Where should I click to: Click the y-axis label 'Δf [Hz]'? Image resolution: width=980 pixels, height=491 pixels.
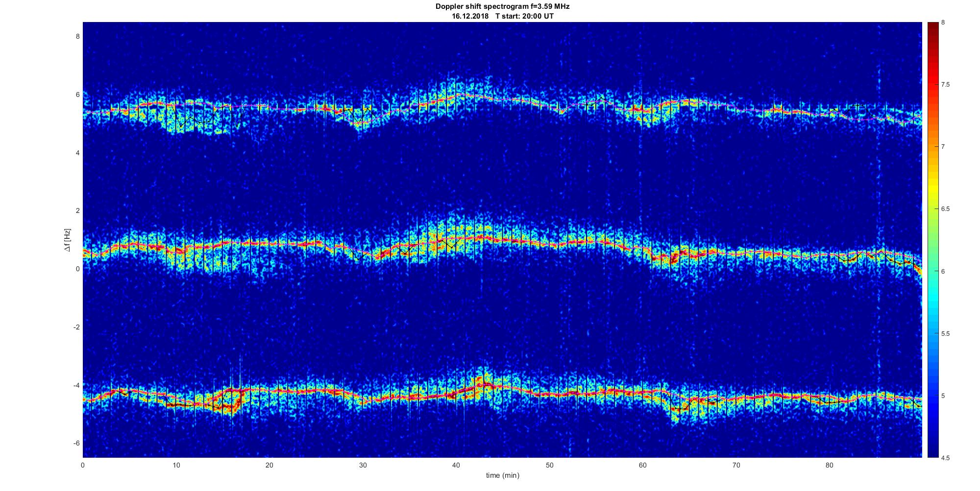pos(67,240)
